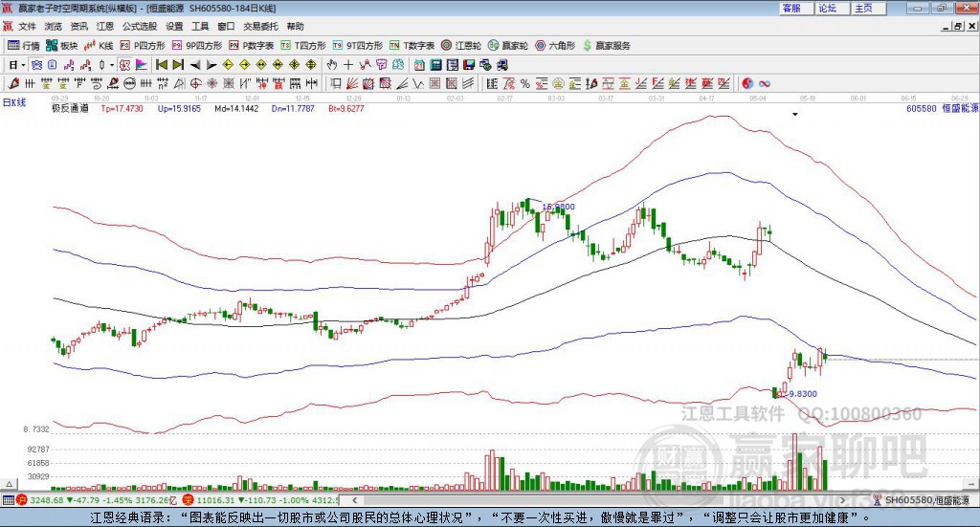Image resolution: width=980 pixels, height=527 pixels.
Task: Select the crosshair cursor tool
Action: (x=348, y=65)
